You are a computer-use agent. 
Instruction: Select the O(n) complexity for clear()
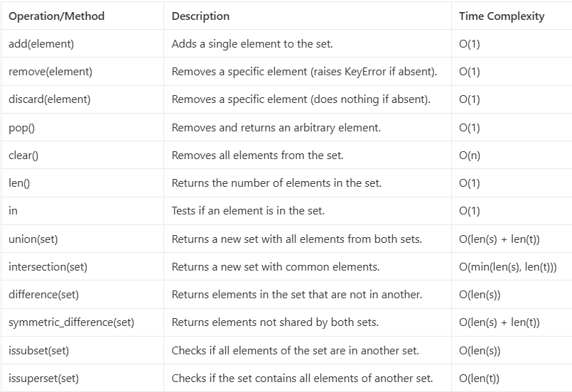470,156
